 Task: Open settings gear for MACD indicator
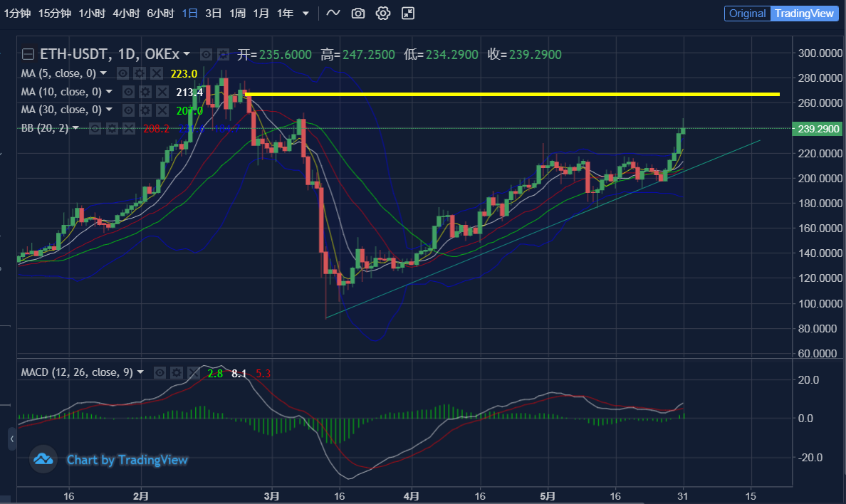pyautogui.click(x=177, y=372)
